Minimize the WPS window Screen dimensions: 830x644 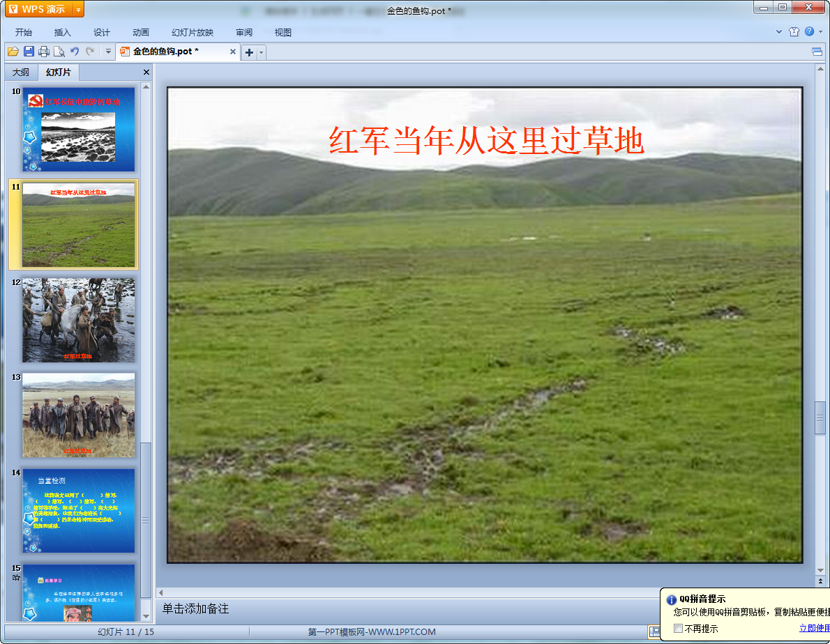[x=763, y=8]
